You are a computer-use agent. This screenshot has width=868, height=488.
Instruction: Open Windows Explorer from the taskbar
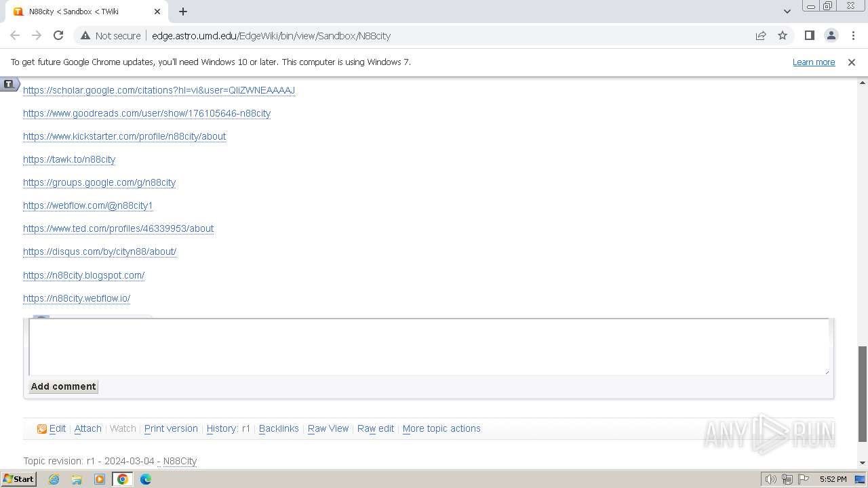(77, 479)
